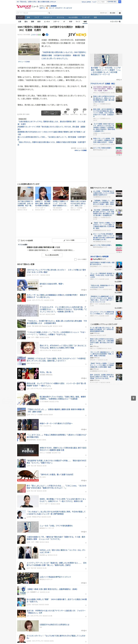Close the hair product ad via X

coord(121,80)
